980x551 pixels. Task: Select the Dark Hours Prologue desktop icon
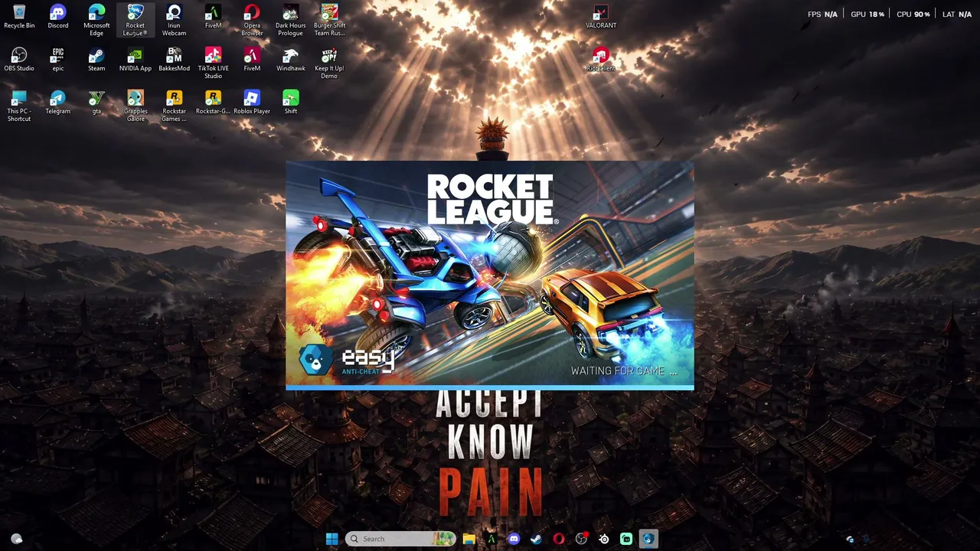click(290, 20)
